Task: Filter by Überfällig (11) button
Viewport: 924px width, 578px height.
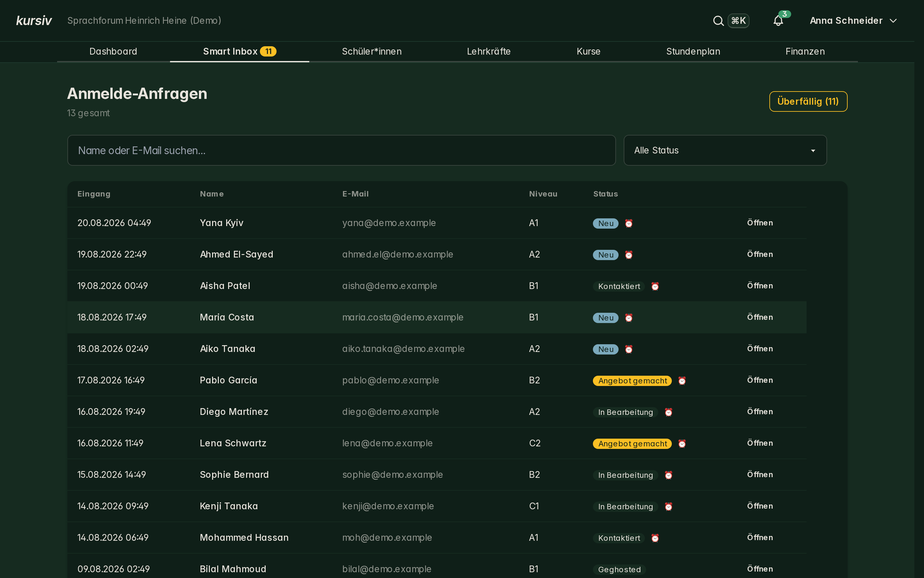Action: (x=808, y=101)
